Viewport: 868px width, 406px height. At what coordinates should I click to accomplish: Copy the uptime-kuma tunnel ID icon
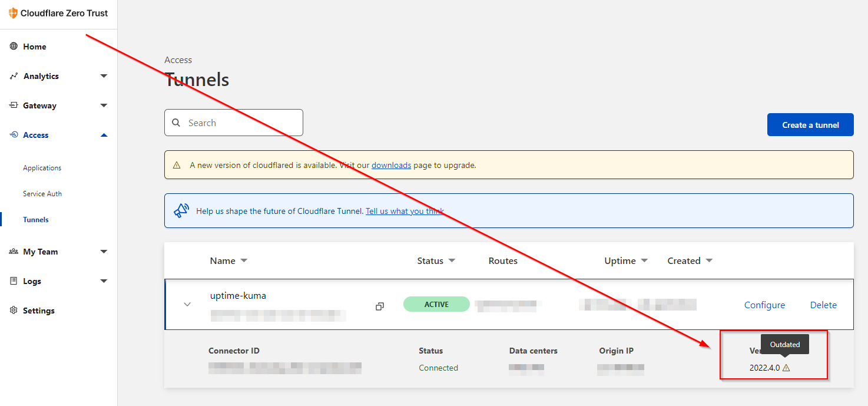tap(380, 306)
